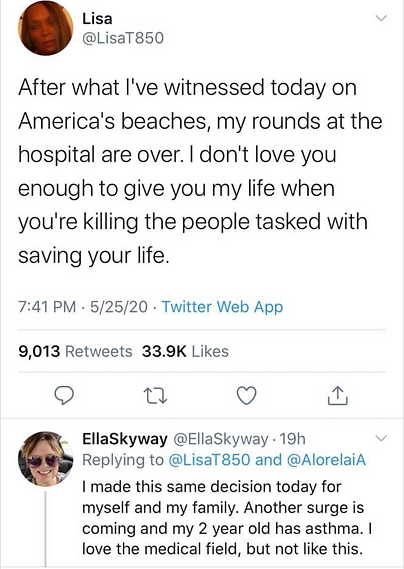The width and height of the screenshot is (404, 569).
Task: Click the EllaSkyway display name
Action: coord(125,439)
